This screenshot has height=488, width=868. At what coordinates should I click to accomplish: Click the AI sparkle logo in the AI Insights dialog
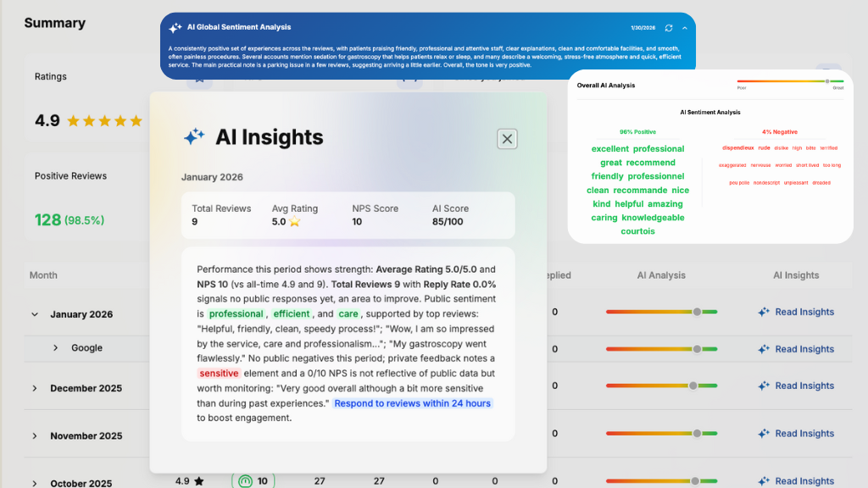coord(196,137)
